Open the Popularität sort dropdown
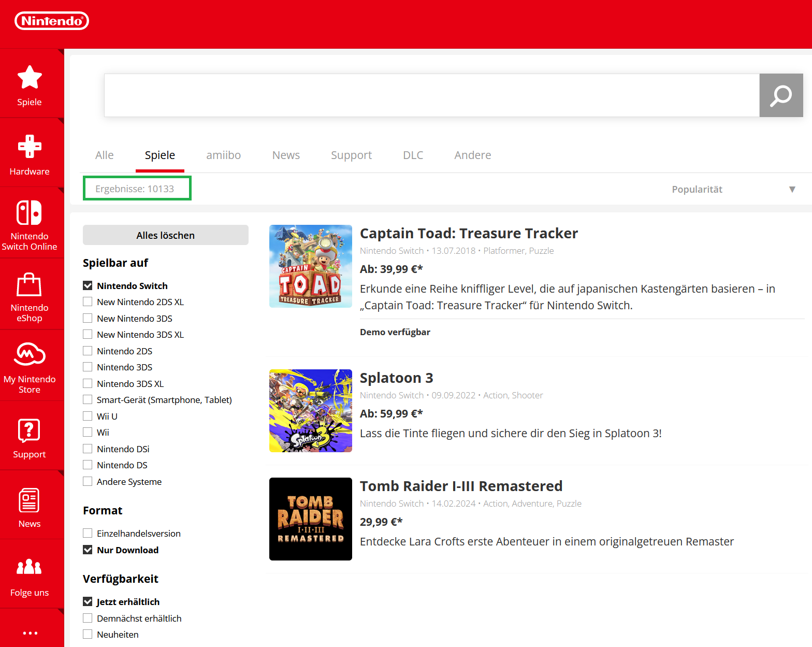 [733, 189]
